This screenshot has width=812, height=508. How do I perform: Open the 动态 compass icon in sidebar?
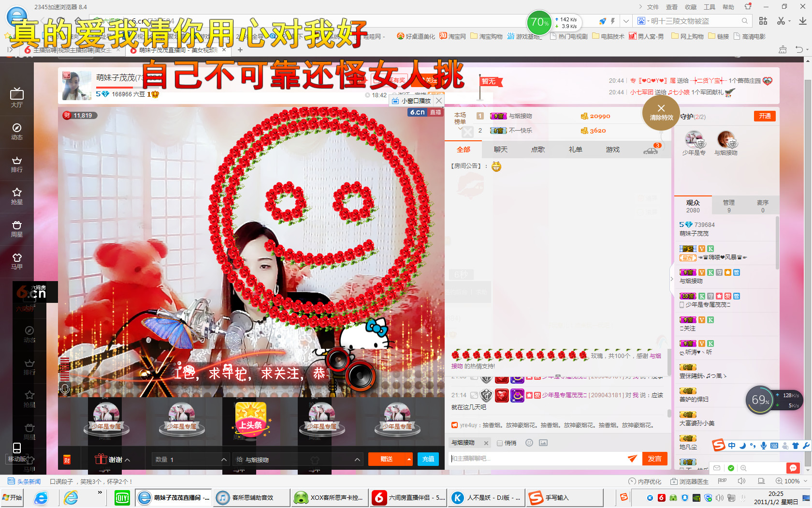click(17, 131)
